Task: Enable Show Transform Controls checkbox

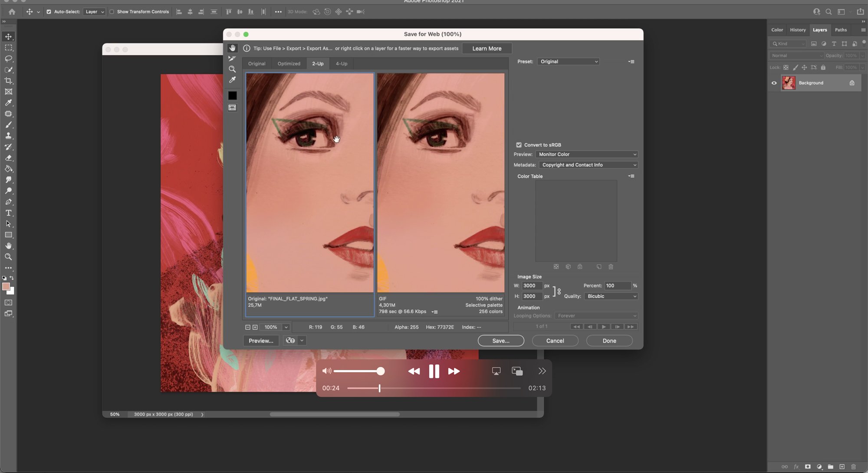Action: 112,12
